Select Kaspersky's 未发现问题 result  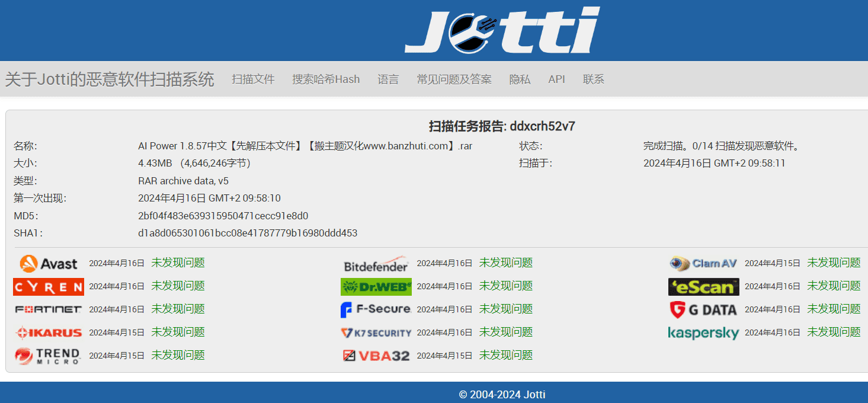tap(834, 332)
